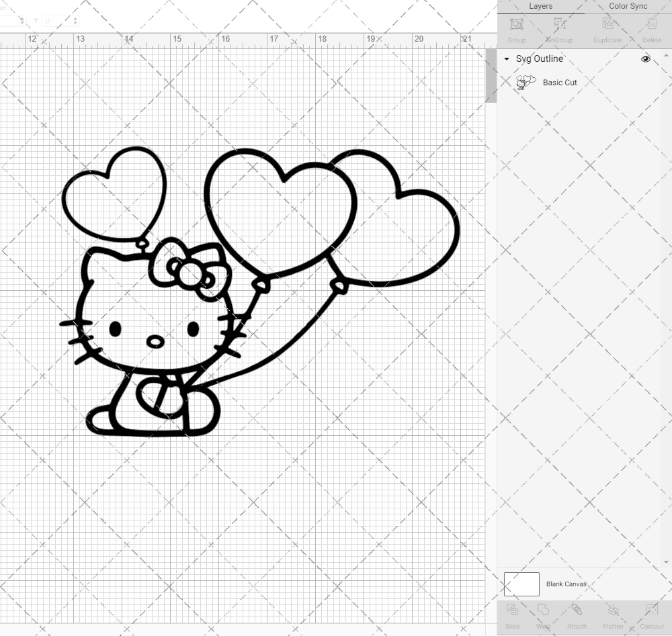The width and height of the screenshot is (672, 636).
Task: Click the Blank Canvas color swatch
Action: [x=521, y=584]
